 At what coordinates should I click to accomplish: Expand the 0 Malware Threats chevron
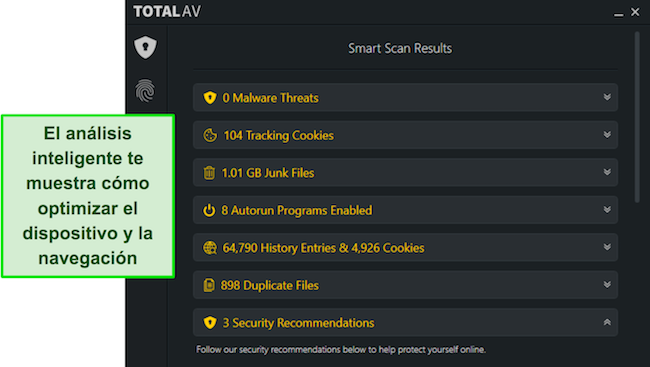coord(607,97)
